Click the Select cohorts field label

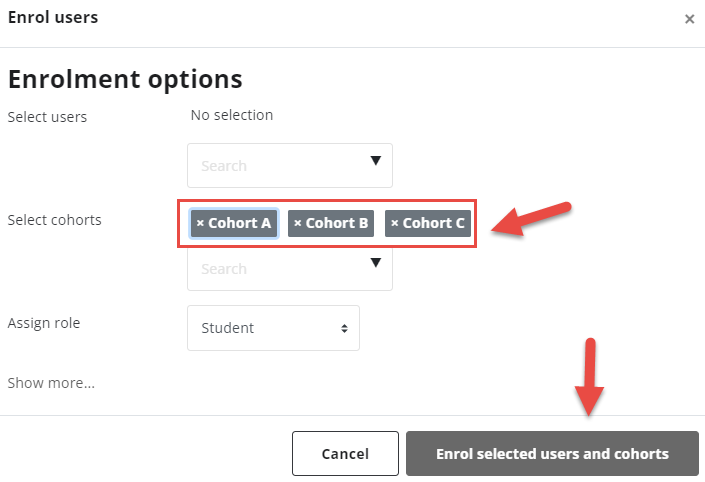(54, 220)
